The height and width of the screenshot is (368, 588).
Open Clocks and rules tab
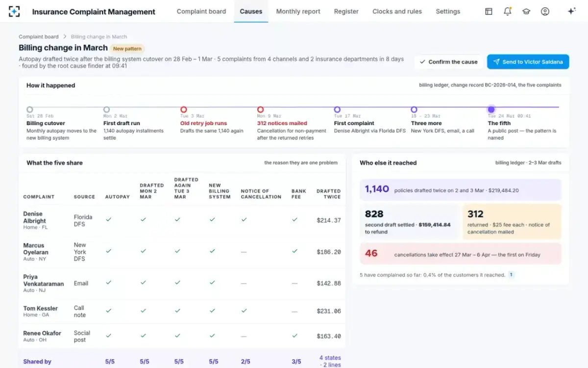coord(397,11)
